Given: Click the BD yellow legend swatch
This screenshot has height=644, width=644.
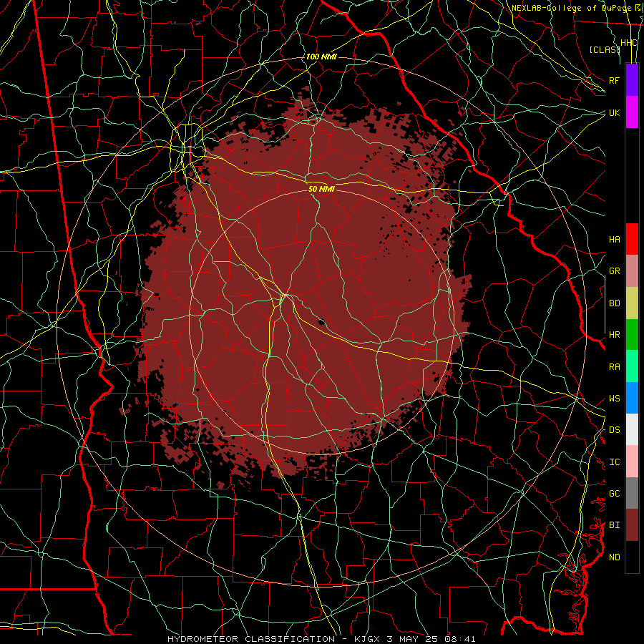Looking at the screenshot, I should pyautogui.click(x=632, y=303).
